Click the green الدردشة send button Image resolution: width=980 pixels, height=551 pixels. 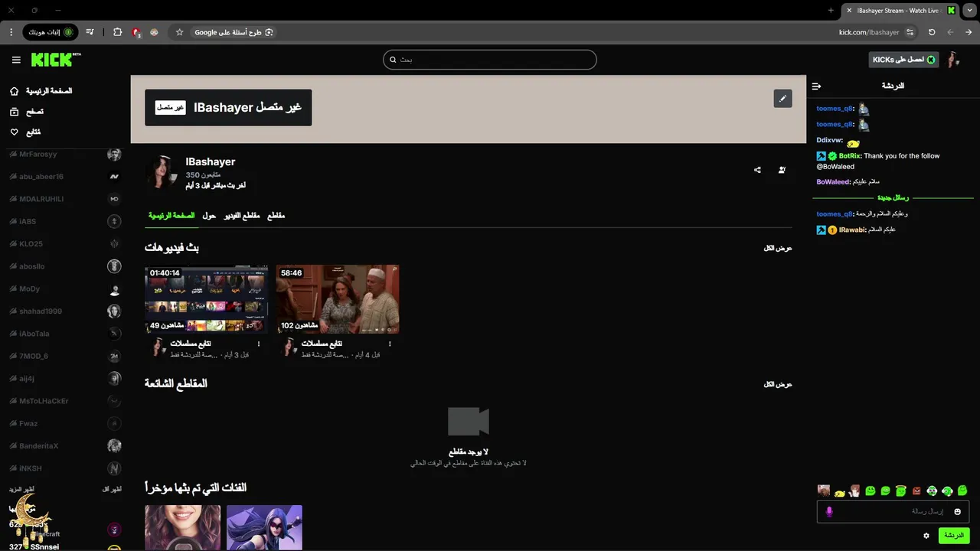[x=954, y=536]
